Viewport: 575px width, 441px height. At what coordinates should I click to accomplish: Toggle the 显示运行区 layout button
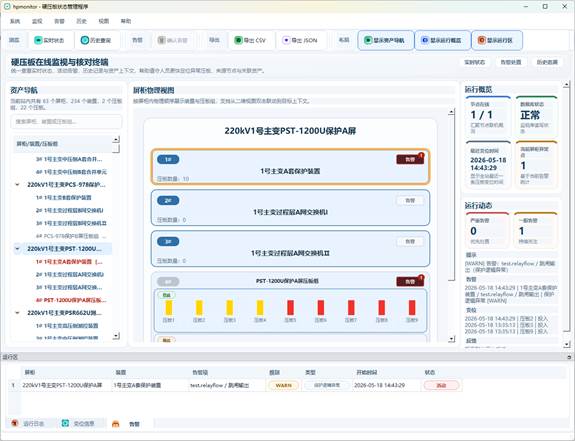(497, 40)
